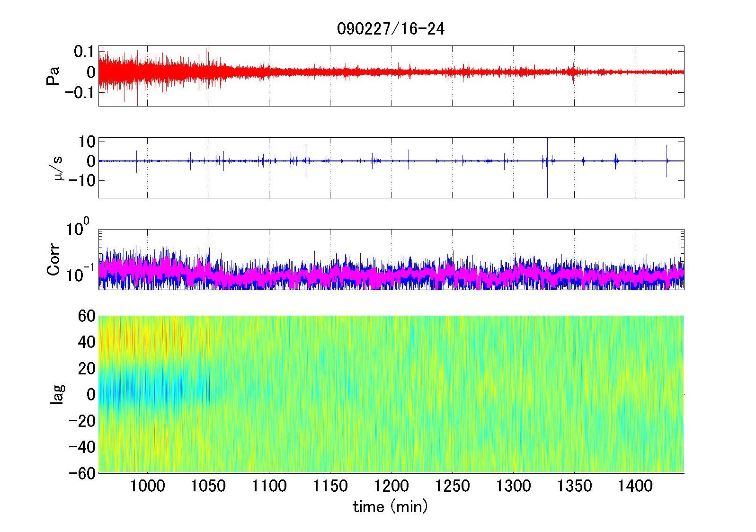Click the 1100 tick on time axis
The height and width of the screenshot is (532, 756).
(x=269, y=486)
